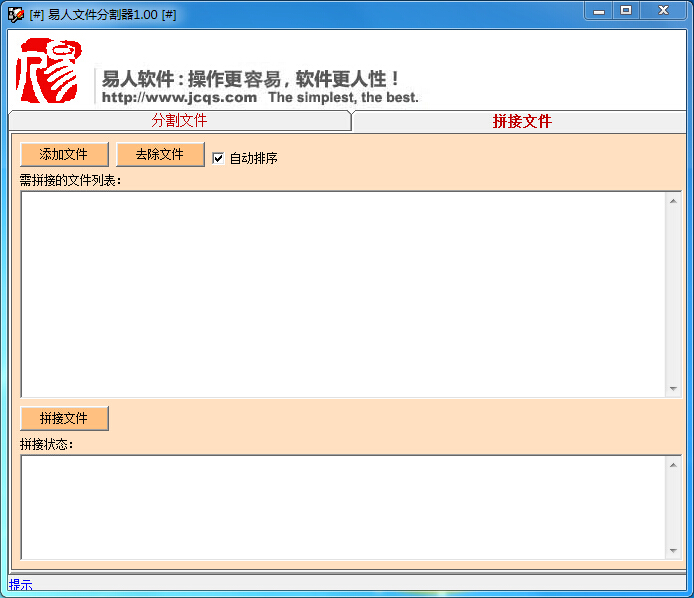Switch to the 分割文件 tab
This screenshot has width=694, height=598.
tap(179, 121)
